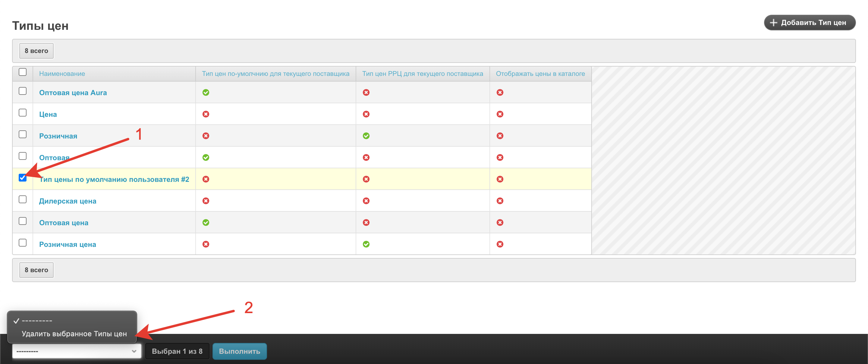This screenshot has height=364, width=868.
Task: Click red catalog cross icon in Дилерская цена row
Action: pyautogui.click(x=500, y=201)
